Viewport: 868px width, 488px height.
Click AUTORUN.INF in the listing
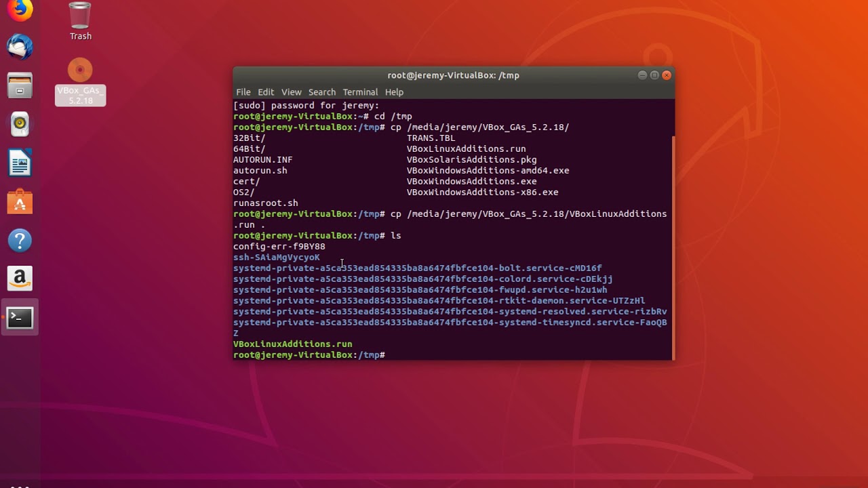(263, 160)
